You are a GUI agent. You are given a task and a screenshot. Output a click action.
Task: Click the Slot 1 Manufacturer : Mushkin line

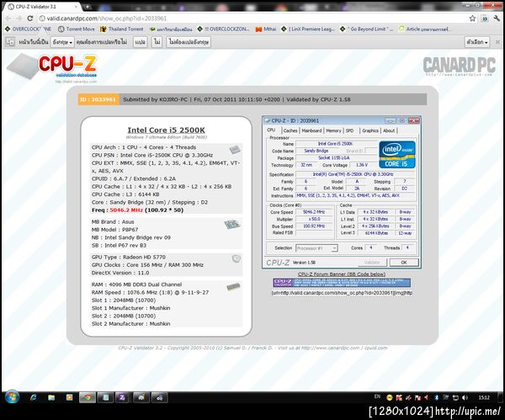pos(130,308)
